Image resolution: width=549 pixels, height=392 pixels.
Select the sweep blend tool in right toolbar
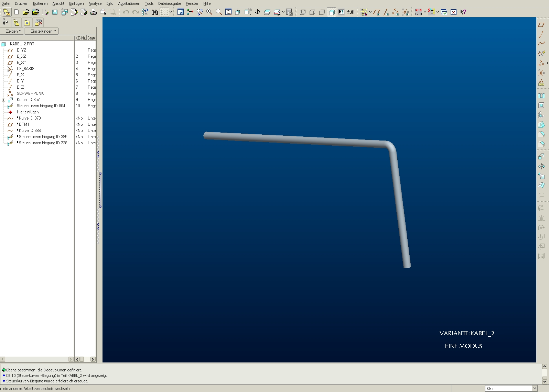click(x=541, y=176)
